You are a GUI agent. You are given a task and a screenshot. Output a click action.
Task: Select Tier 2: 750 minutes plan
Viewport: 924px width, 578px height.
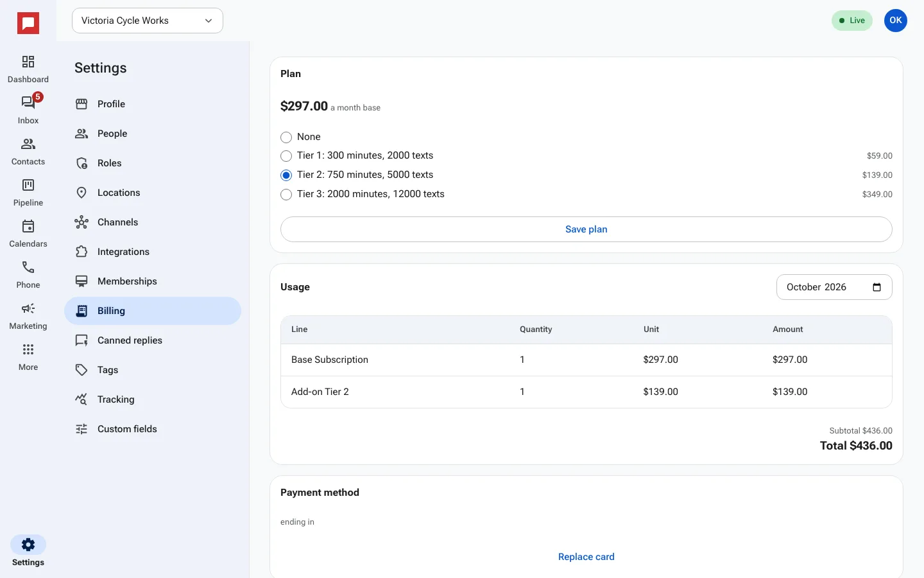[286, 175]
